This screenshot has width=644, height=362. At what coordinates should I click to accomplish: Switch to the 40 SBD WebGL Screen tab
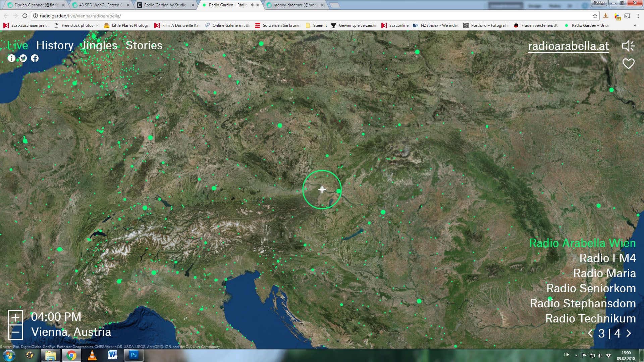pyautogui.click(x=101, y=5)
